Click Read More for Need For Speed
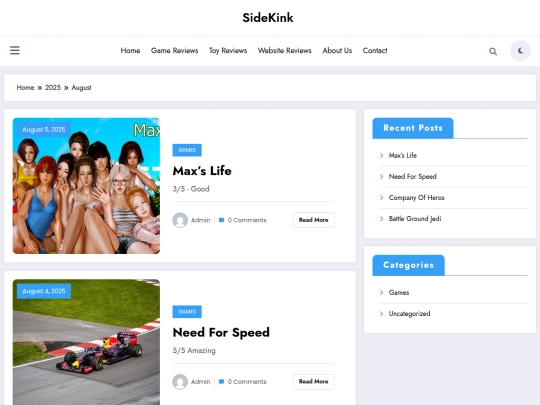 [313, 382]
